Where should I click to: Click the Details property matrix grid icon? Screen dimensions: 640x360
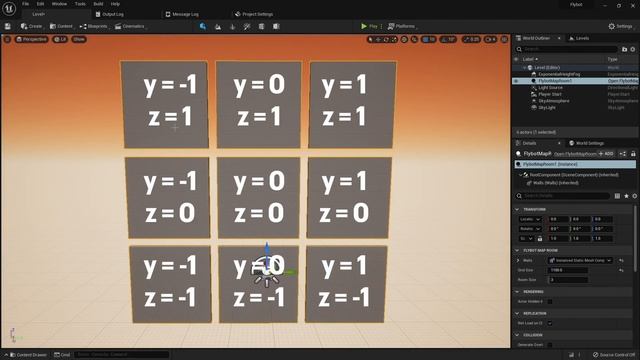tap(618, 196)
